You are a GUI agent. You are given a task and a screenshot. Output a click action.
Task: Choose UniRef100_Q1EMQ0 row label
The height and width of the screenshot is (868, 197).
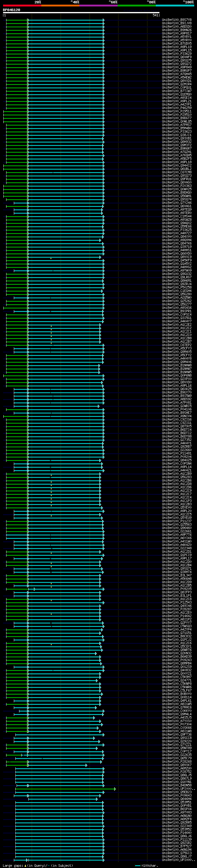coord(177,94)
